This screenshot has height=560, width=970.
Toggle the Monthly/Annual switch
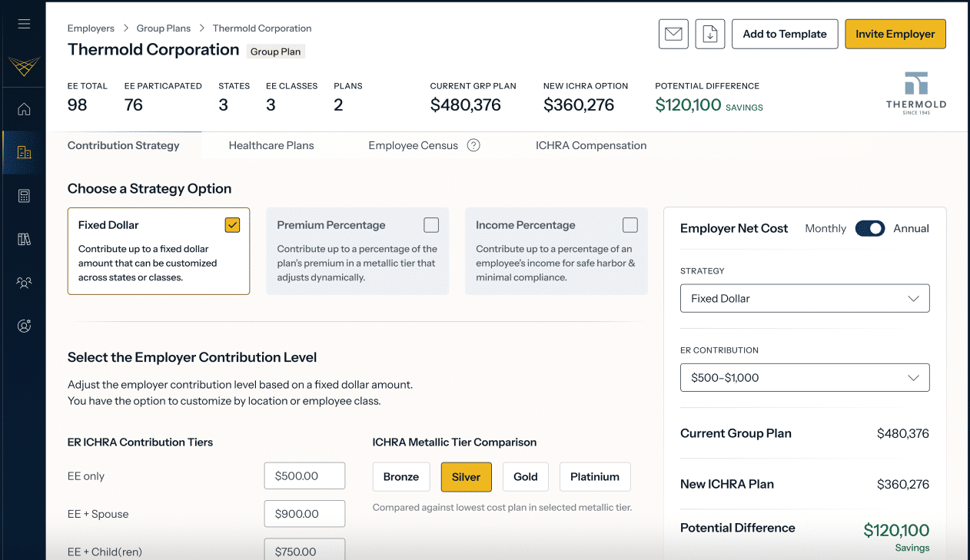869,229
